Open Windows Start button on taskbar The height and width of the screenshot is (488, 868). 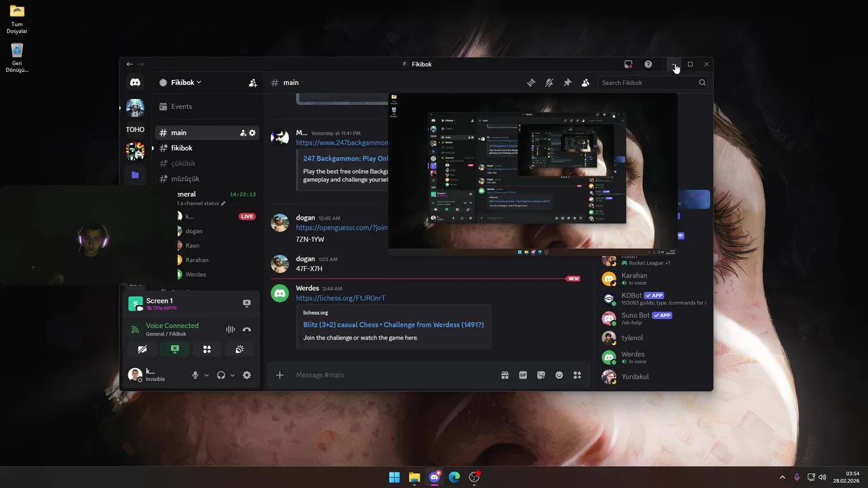394,477
